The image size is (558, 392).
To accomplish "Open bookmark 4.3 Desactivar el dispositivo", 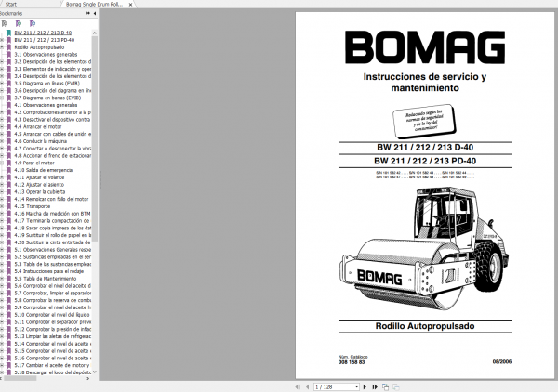I will tap(53, 120).
